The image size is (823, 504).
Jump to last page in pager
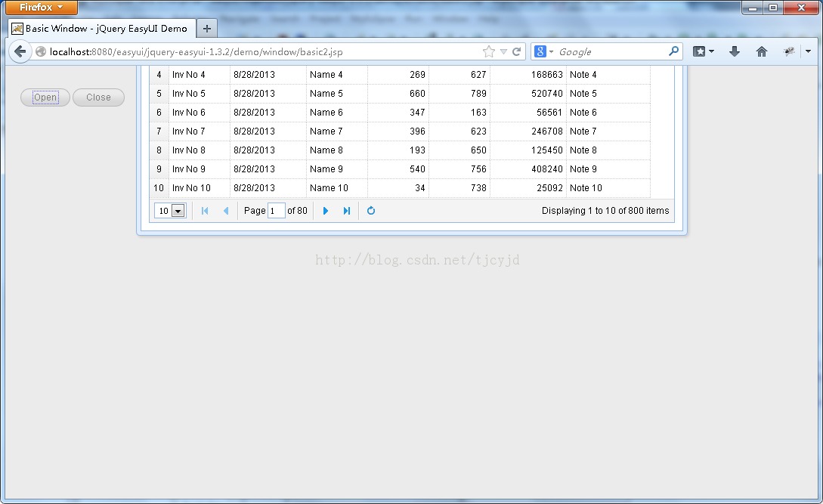(x=346, y=211)
